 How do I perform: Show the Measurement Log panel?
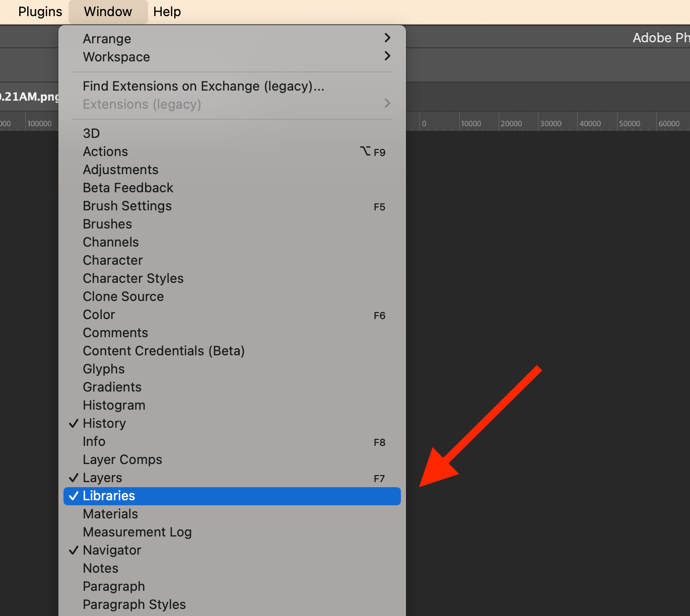point(232,532)
